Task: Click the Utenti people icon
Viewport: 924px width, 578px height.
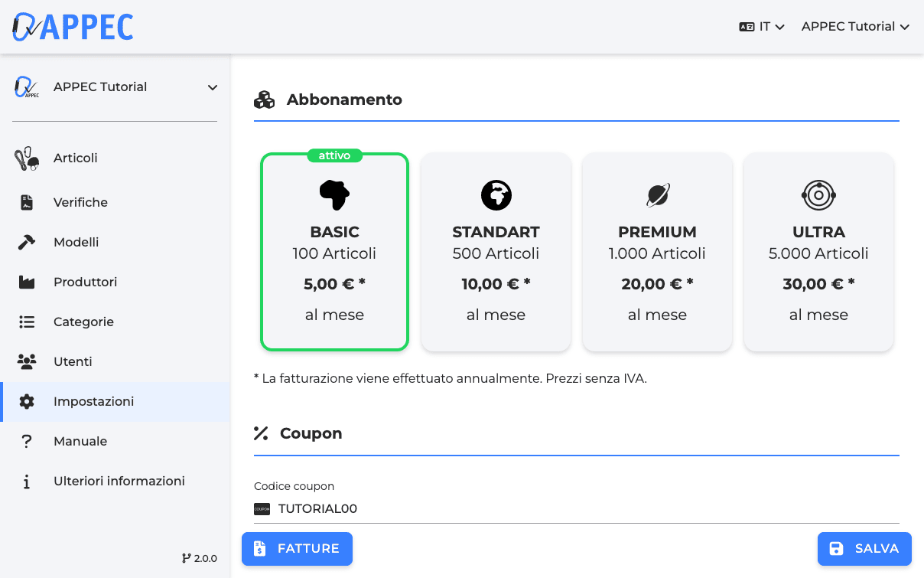Action: tap(27, 362)
